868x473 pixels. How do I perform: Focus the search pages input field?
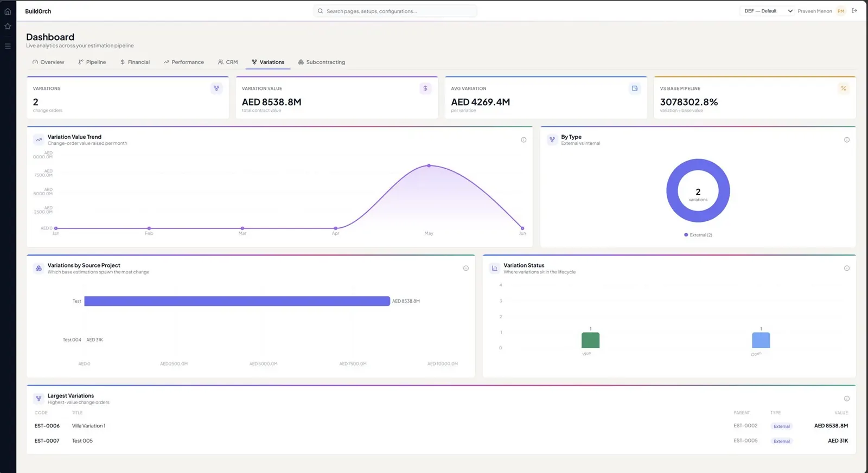[395, 11]
